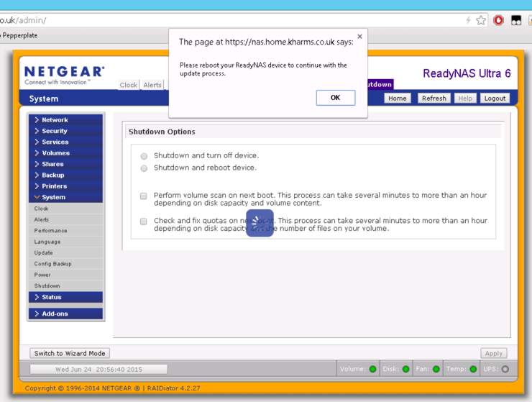This screenshot has width=532, height=402.
Task: Expand the Status menu section
Action: coord(66,297)
